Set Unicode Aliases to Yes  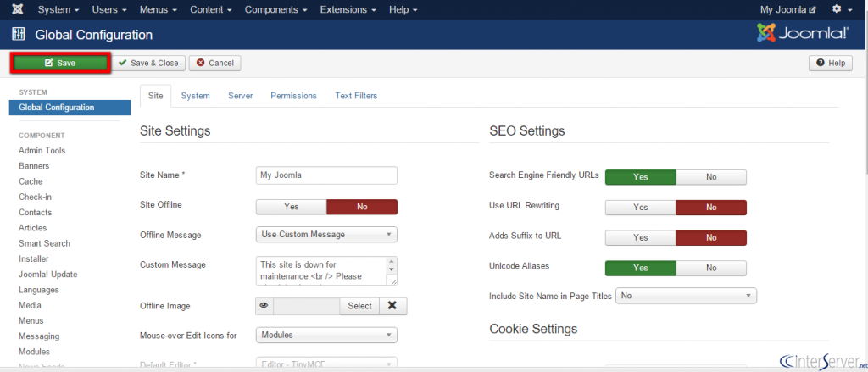tap(641, 268)
